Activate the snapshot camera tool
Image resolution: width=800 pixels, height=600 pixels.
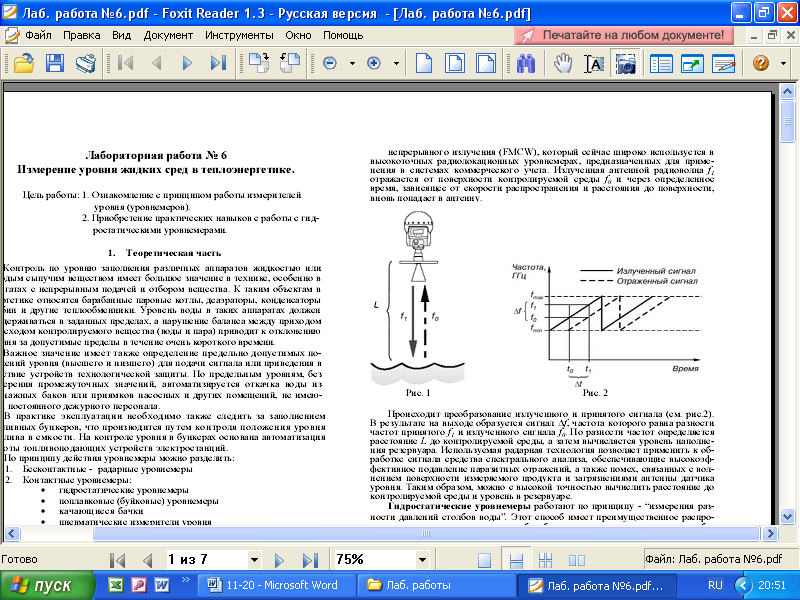pyautogui.click(x=626, y=64)
